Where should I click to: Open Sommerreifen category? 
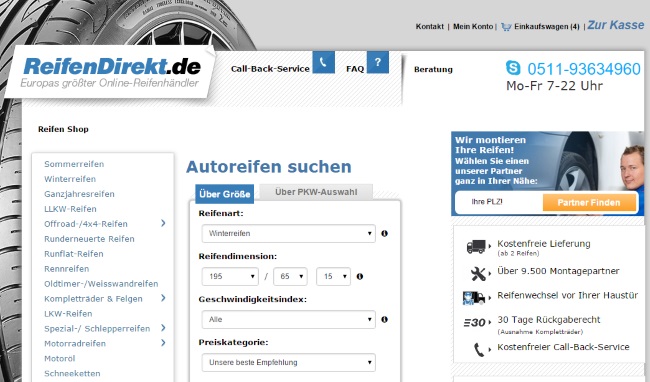pyautogui.click(x=74, y=164)
